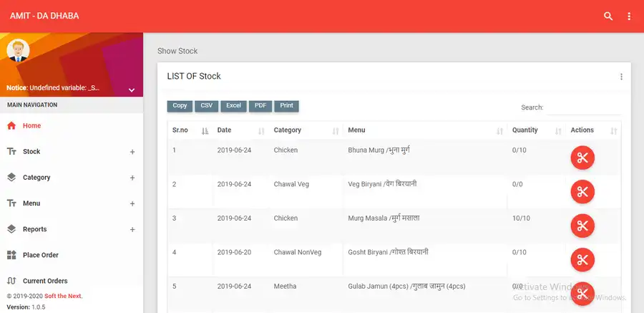Click the user avatar picture in sidebar

(17, 50)
